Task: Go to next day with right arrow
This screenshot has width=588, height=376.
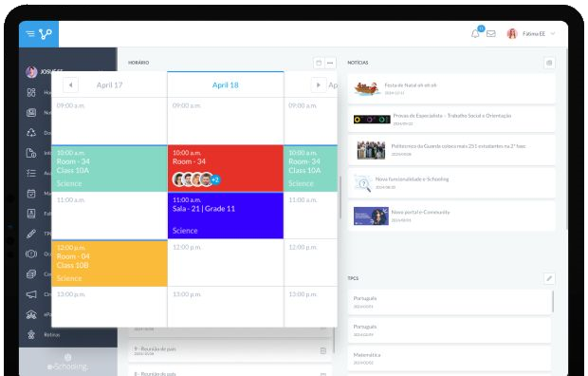Action: (x=319, y=85)
